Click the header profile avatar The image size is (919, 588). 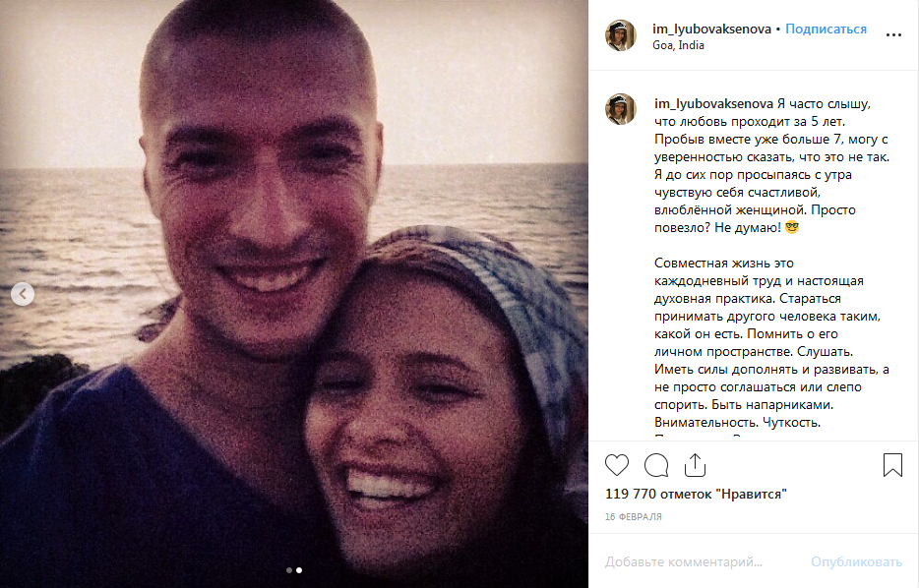[x=621, y=35]
